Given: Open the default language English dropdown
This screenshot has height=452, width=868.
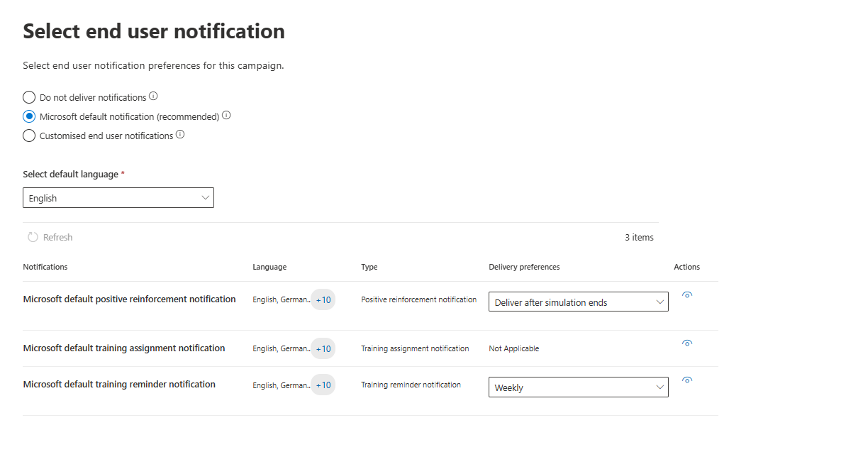Looking at the screenshot, I should coord(118,198).
